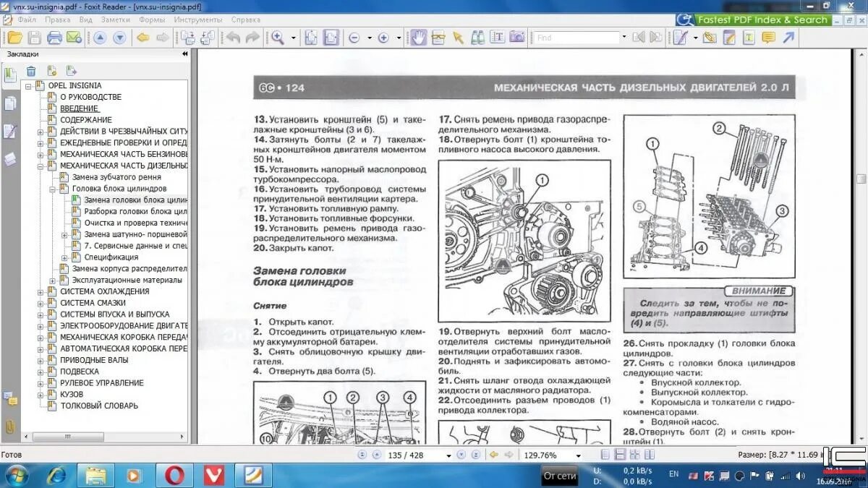Open the Справка menu
The image size is (868, 488).
pyautogui.click(x=246, y=20)
